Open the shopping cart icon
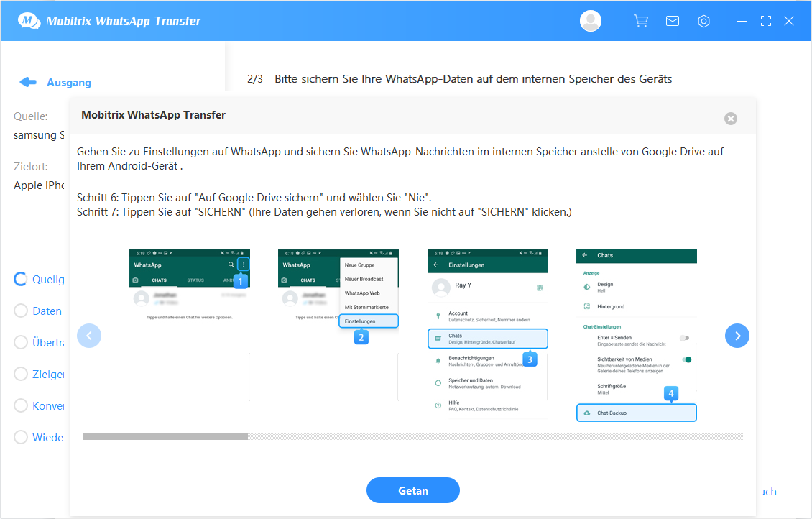Viewport: 812px width, 519px height. (641, 21)
